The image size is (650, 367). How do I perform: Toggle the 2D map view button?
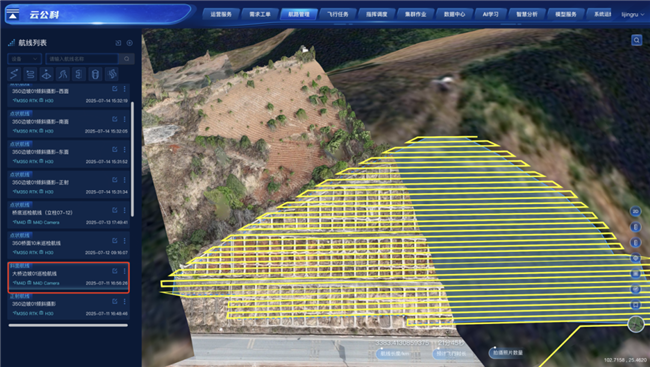[635, 211]
